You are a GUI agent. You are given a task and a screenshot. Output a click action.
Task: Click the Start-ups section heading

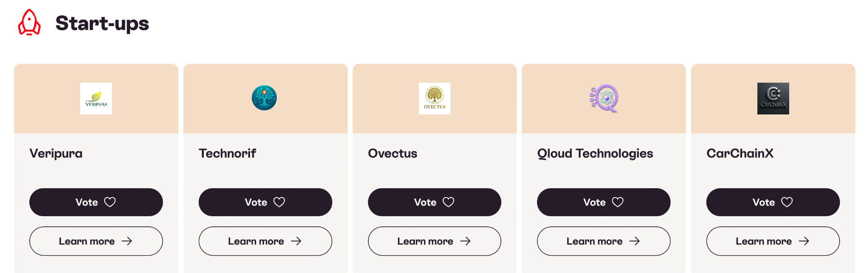102,23
